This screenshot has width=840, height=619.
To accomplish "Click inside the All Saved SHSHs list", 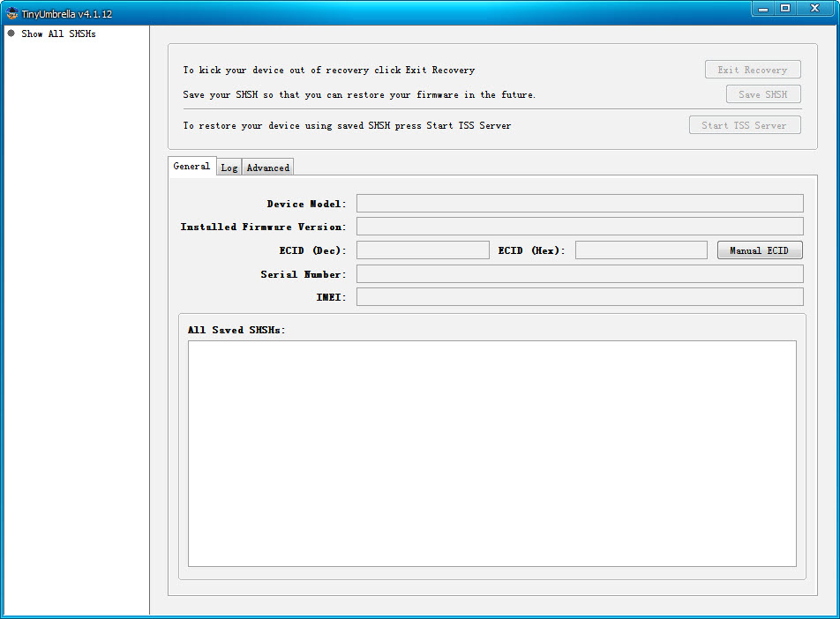I will click(x=491, y=453).
